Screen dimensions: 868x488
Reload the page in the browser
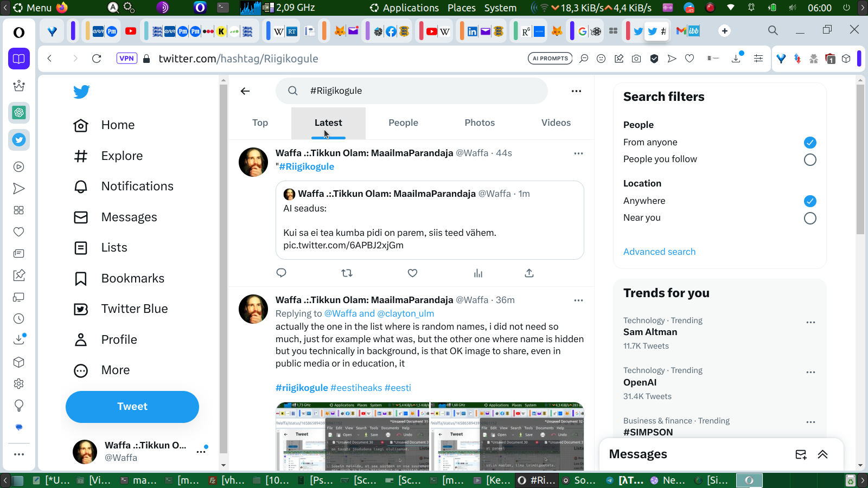pyautogui.click(x=97, y=59)
